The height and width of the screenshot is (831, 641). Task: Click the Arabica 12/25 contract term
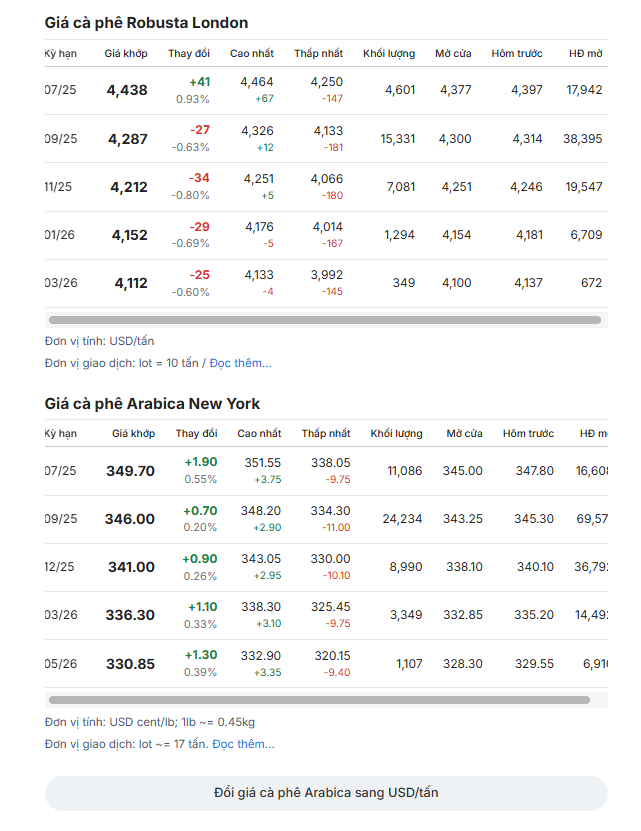coord(60,567)
